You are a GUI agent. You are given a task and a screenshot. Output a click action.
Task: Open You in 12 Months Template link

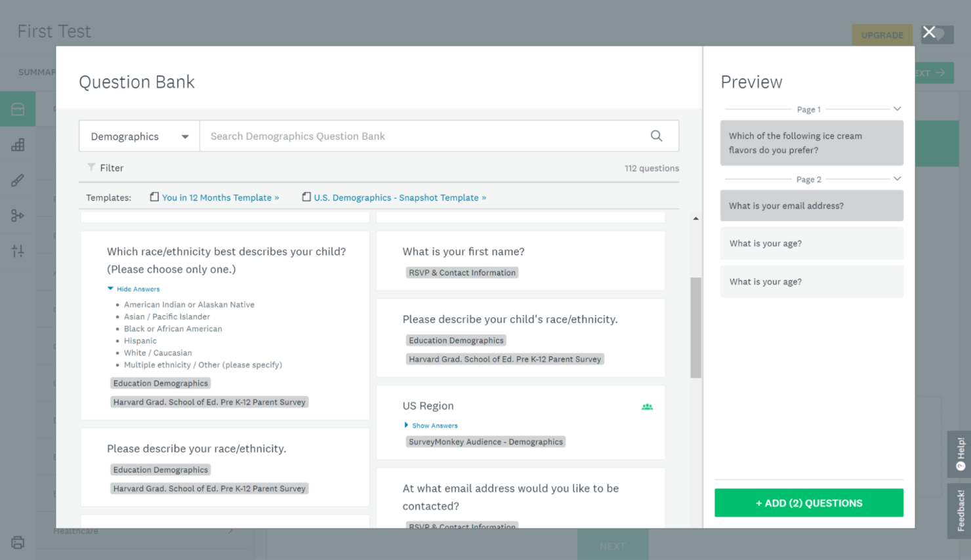[220, 197]
